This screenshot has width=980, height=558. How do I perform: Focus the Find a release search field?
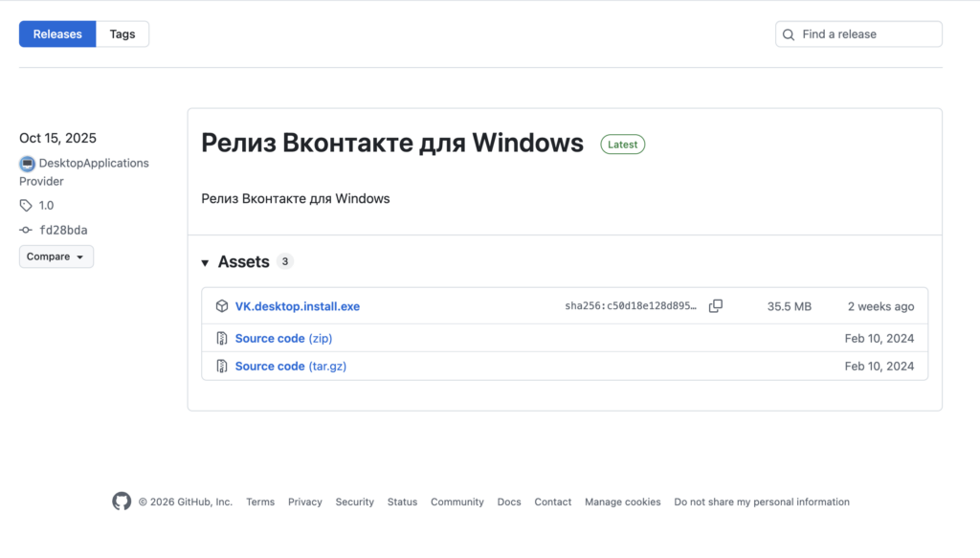[858, 34]
